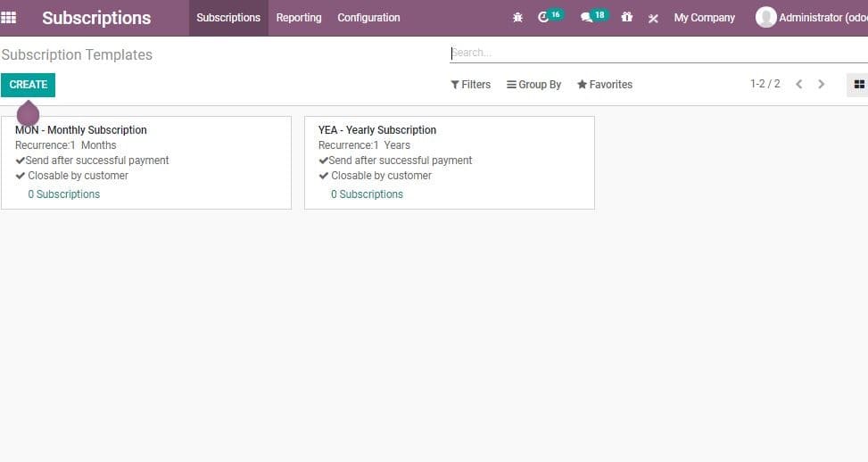Click the CREATE button
Image resolution: width=868 pixels, height=462 pixels.
coord(29,85)
